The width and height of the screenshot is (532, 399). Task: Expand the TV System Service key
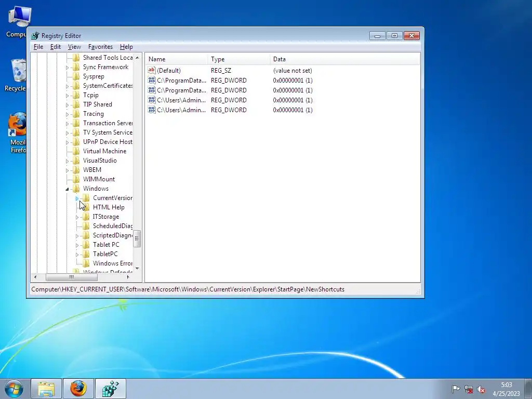67,133
